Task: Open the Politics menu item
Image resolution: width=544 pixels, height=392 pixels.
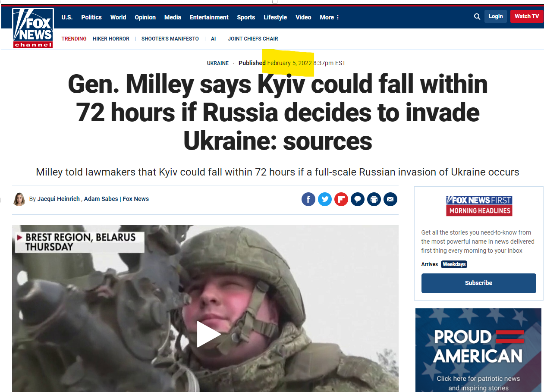Action: pyautogui.click(x=91, y=17)
